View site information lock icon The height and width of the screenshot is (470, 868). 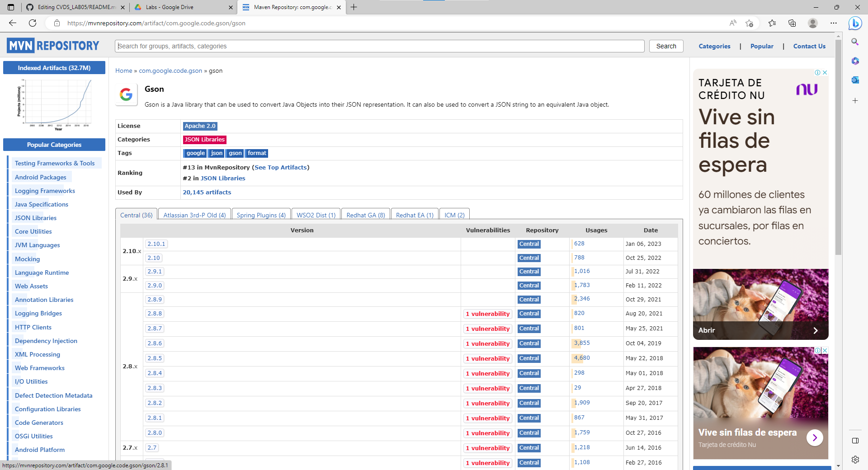coord(57,23)
